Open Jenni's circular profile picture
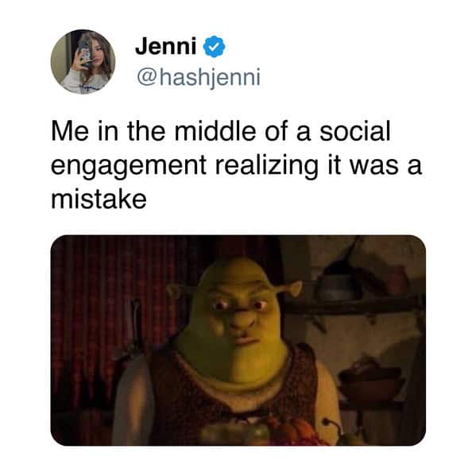The width and height of the screenshot is (476, 476). tap(83, 62)
